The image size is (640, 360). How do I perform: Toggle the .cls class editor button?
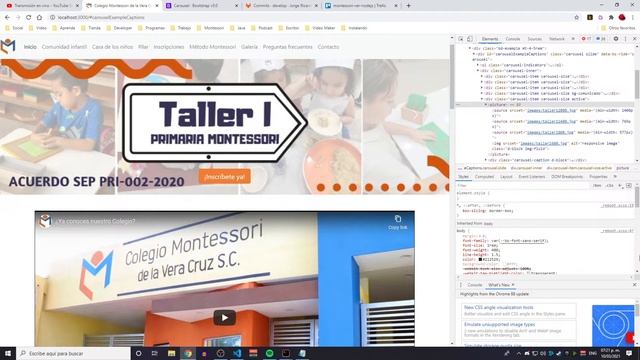(x=609, y=186)
